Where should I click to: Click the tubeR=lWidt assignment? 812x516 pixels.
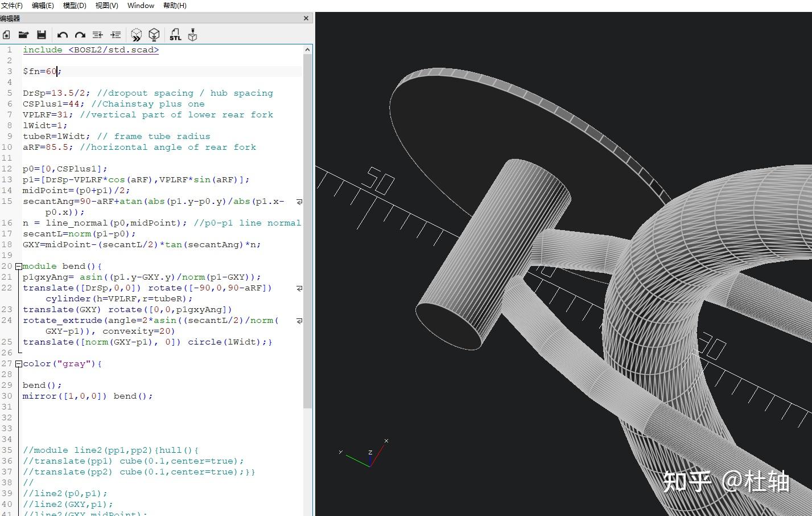[x=56, y=136]
